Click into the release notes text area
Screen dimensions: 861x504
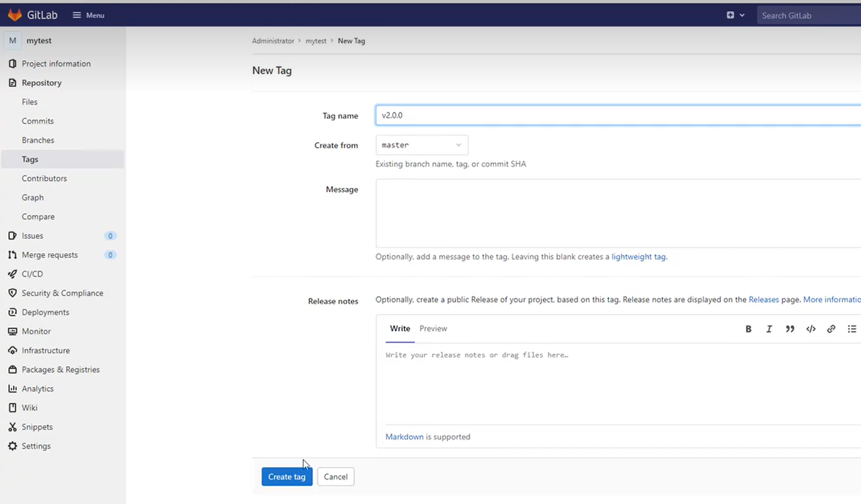[x=623, y=384]
